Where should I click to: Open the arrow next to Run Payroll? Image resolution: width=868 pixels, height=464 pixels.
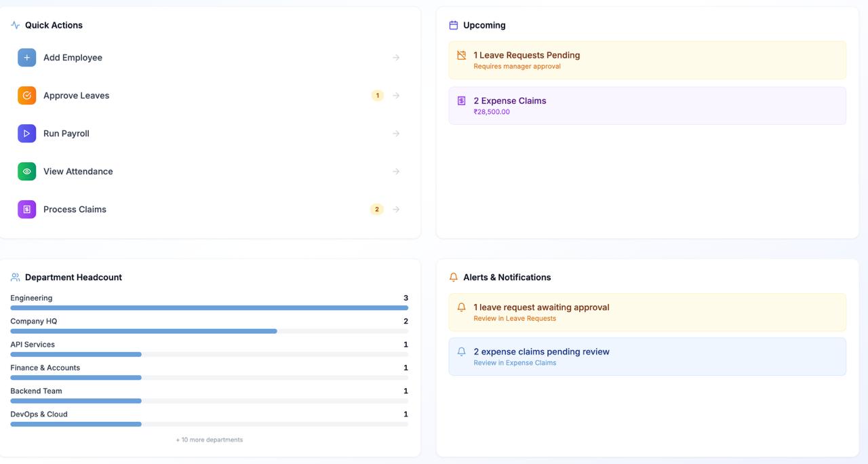(396, 134)
